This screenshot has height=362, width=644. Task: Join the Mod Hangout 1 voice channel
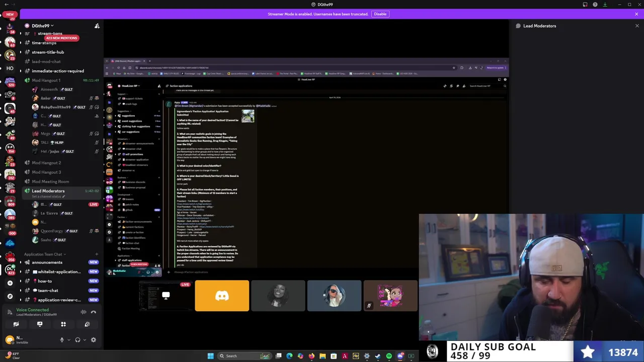(x=46, y=80)
